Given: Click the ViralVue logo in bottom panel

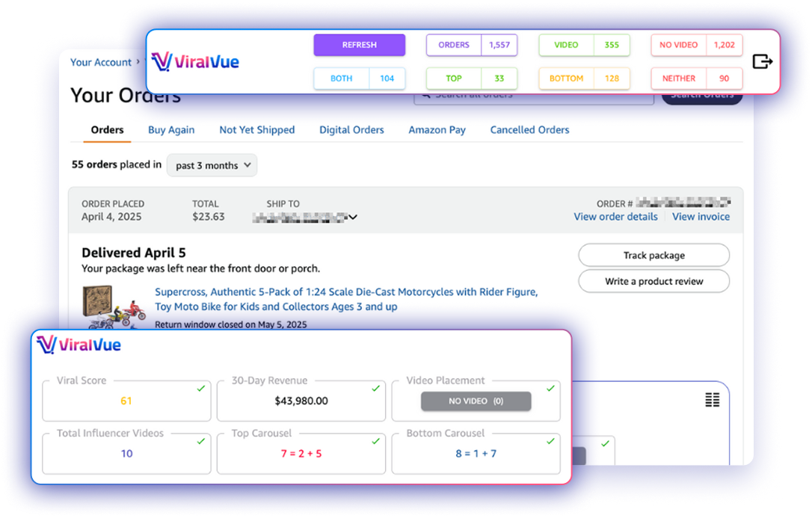Looking at the screenshot, I should (79, 345).
